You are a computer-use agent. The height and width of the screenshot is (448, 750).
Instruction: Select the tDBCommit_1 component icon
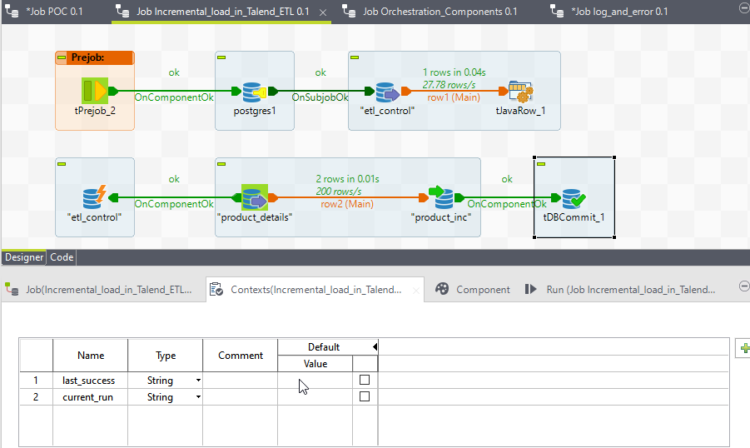pos(574,198)
